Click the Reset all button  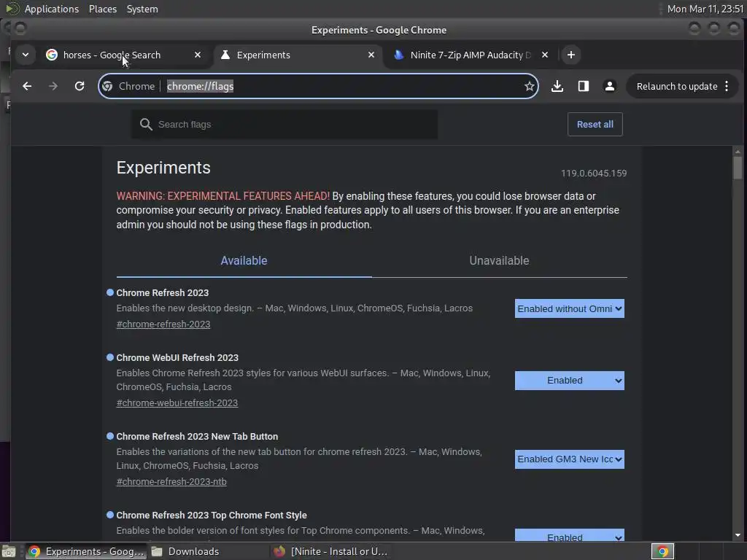pos(595,124)
